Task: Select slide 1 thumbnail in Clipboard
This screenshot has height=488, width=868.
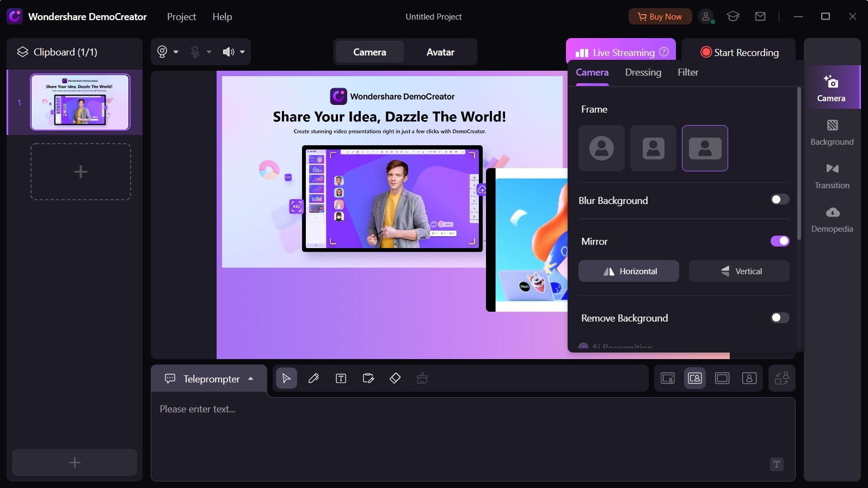Action: click(x=80, y=102)
